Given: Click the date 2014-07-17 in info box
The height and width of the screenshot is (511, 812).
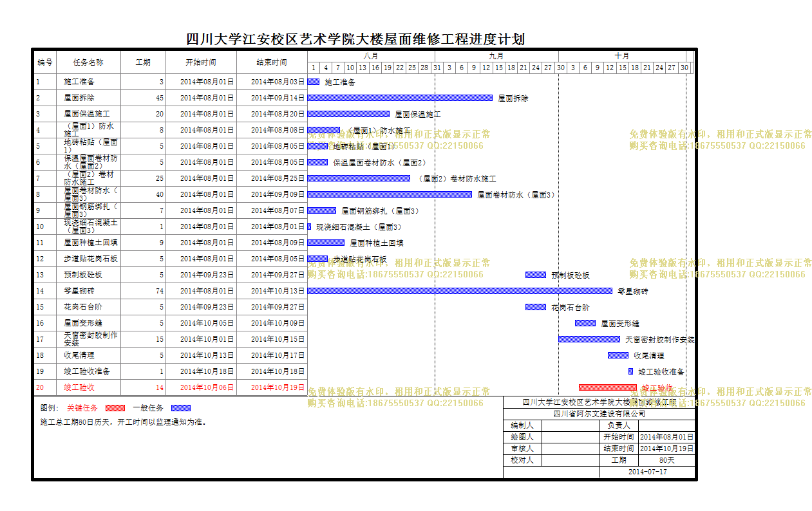Looking at the screenshot, I should pyautogui.click(x=647, y=472).
